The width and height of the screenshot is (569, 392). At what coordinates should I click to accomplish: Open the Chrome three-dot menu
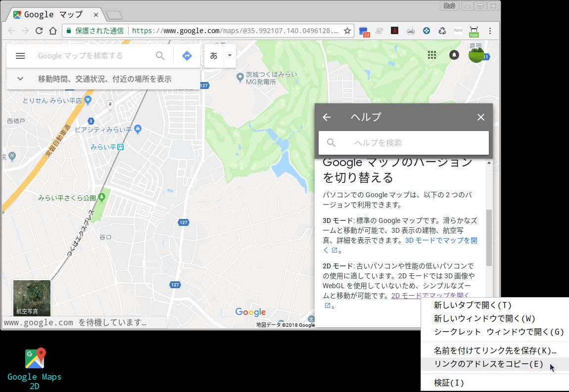point(490,31)
